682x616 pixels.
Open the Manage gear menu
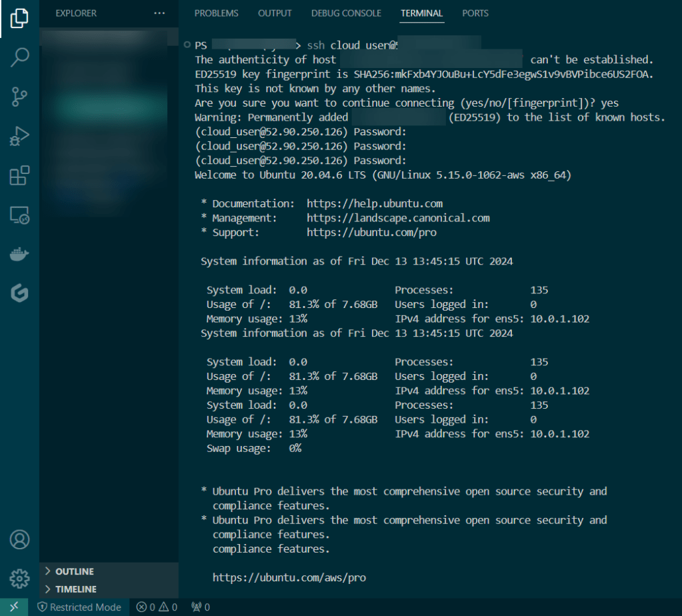19,578
